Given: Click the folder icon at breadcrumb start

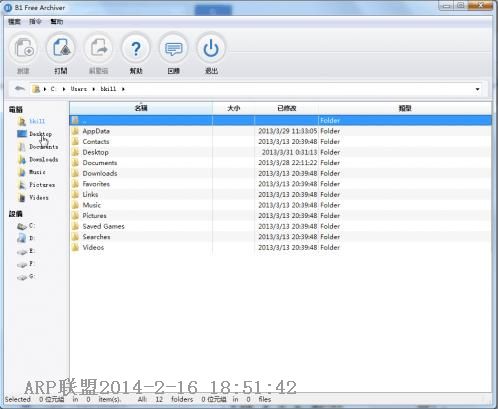Looking at the screenshot, I should 36,89.
